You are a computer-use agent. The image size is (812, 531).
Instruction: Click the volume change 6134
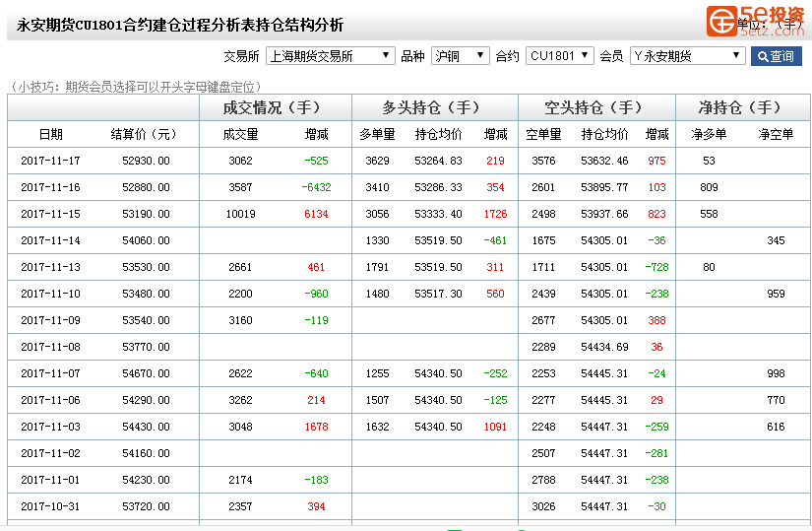pos(316,214)
